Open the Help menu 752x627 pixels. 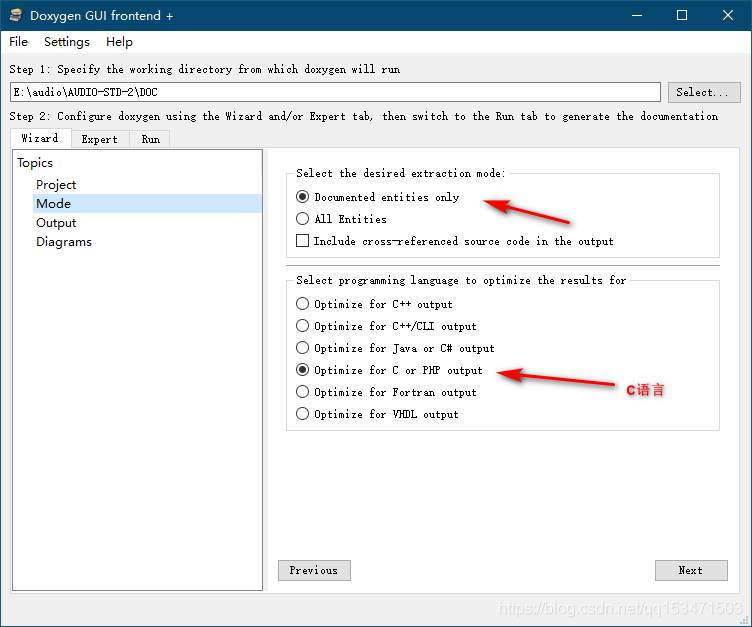[x=119, y=42]
